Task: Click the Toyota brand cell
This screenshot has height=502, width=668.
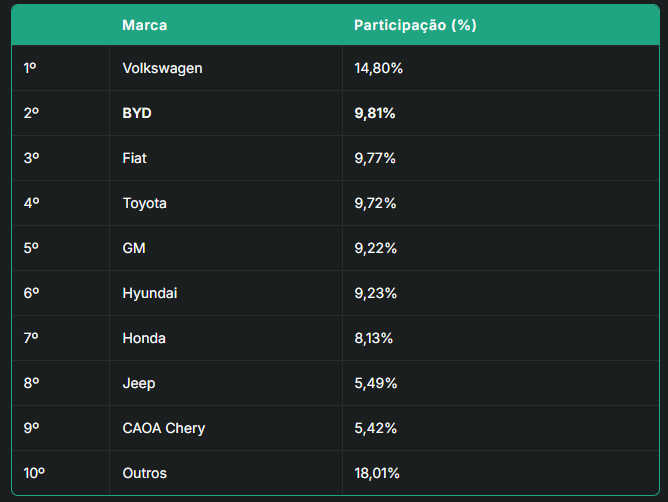Action: pyautogui.click(x=145, y=203)
